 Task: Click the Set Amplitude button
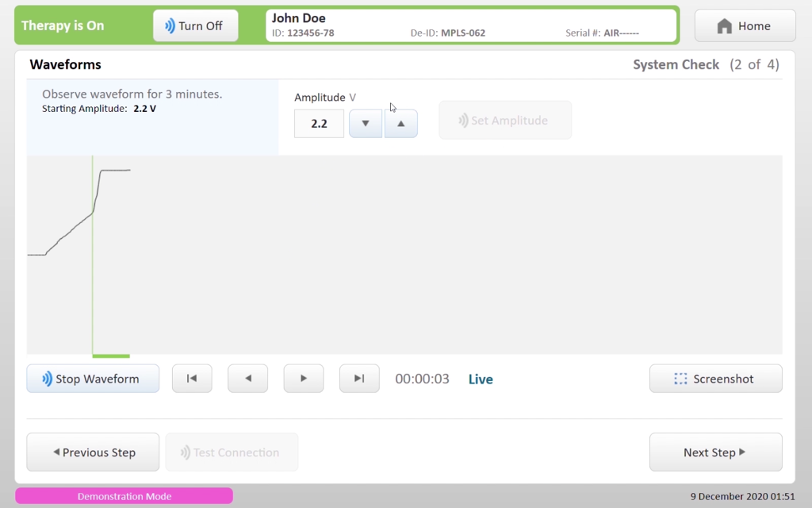(x=505, y=121)
